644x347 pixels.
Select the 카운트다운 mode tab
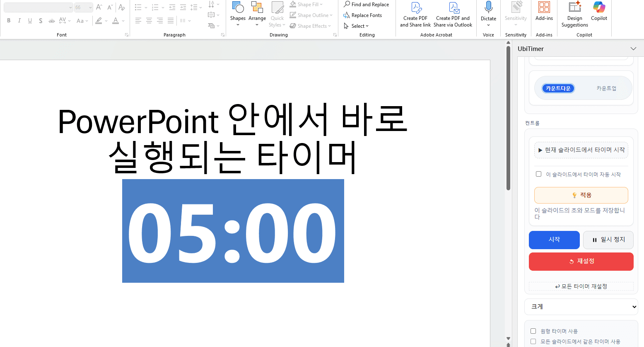tap(558, 88)
